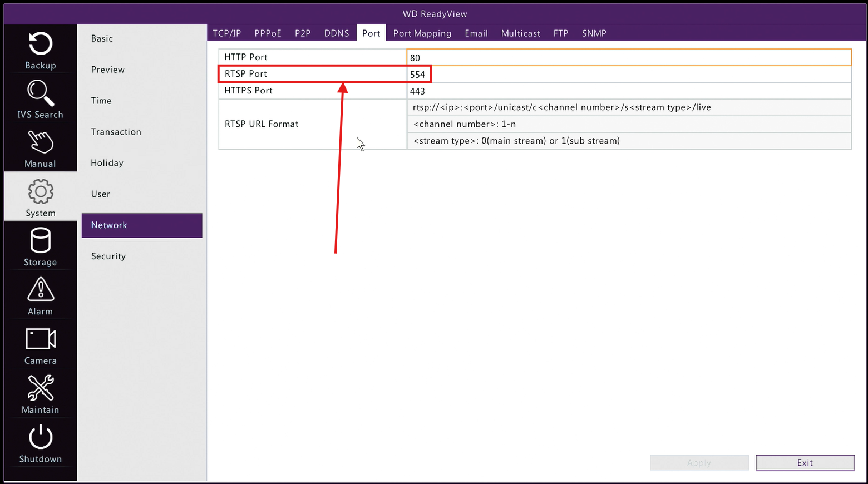
Task: Click the HTTPS Port field showing 443
Action: [629, 91]
